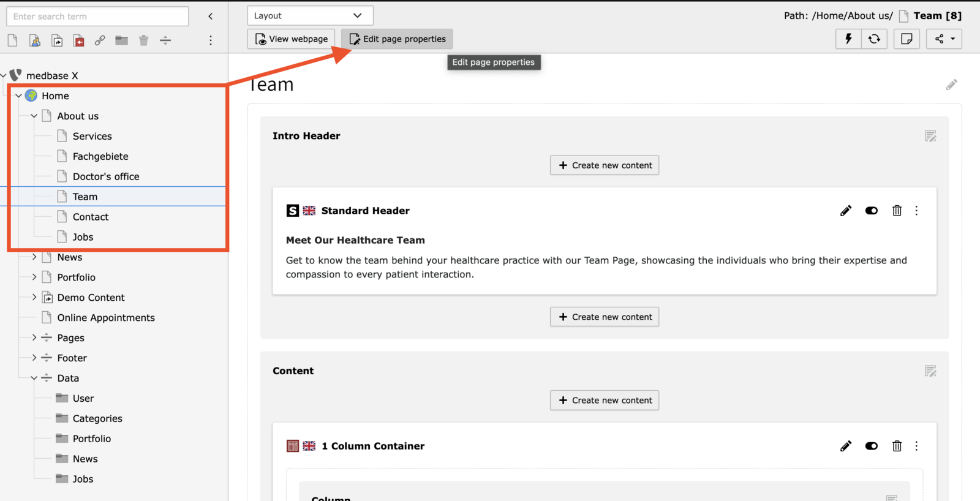Click the page tree search field
Screen dimensions: 980x501
[97, 17]
